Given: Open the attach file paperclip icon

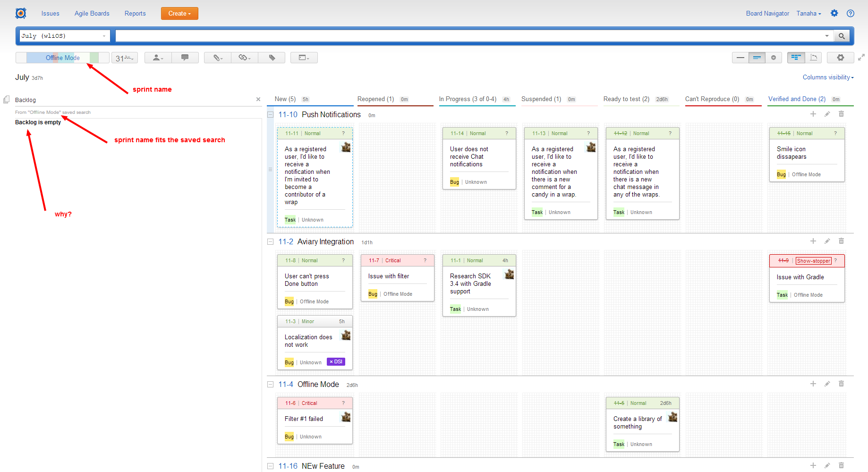Looking at the screenshot, I should [x=216, y=57].
